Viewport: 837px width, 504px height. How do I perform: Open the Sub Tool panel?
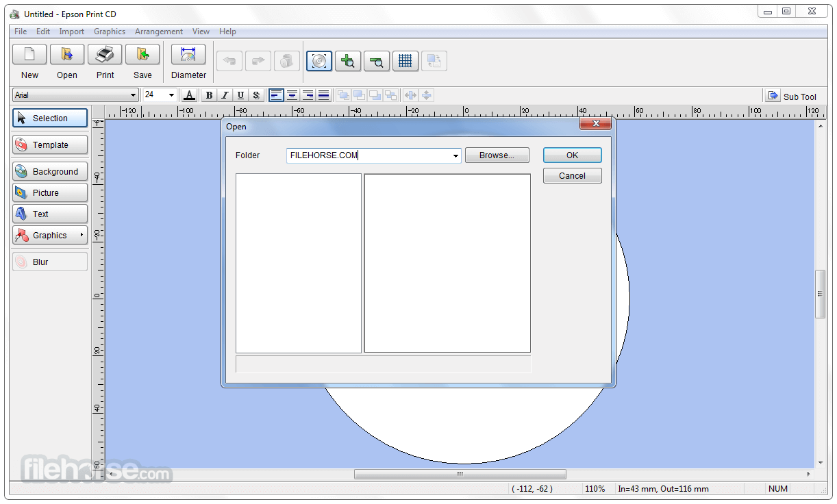point(792,97)
